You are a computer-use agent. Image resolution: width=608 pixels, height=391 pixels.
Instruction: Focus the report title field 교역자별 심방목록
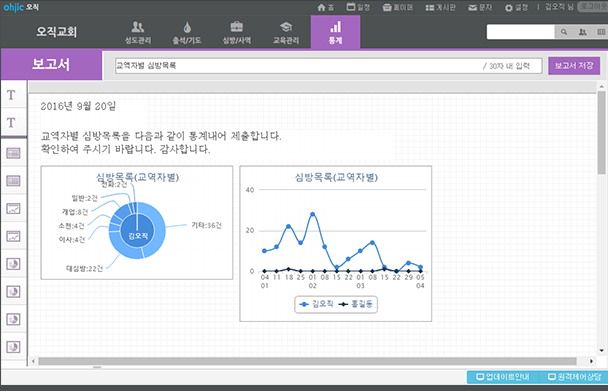click(x=328, y=66)
